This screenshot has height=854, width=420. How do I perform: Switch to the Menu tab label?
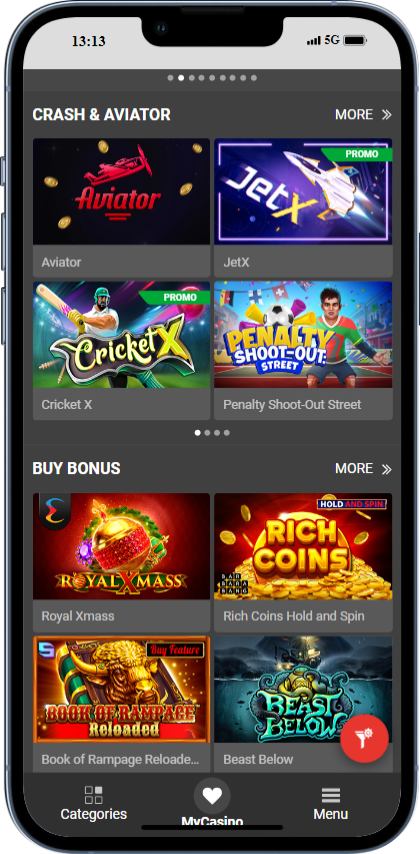331,814
